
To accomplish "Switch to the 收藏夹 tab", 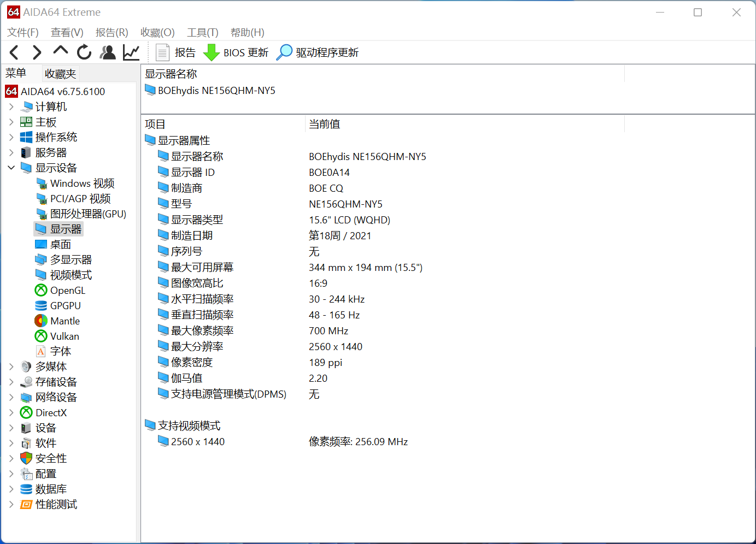I will (x=60, y=74).
